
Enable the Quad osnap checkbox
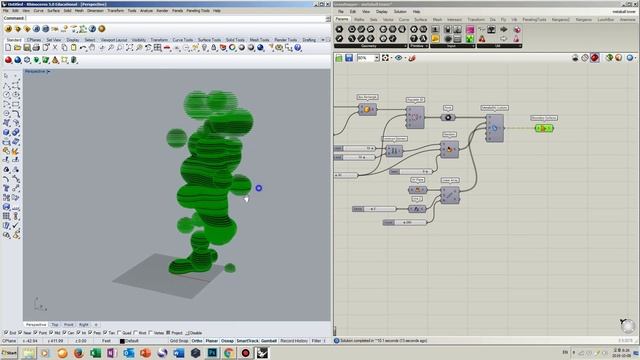(119, 333)
